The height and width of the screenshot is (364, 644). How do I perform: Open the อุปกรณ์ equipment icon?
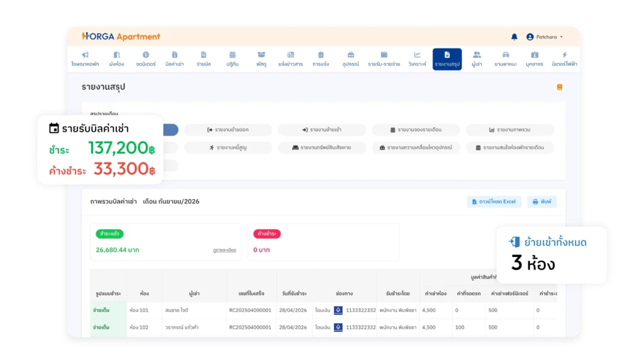351,55
